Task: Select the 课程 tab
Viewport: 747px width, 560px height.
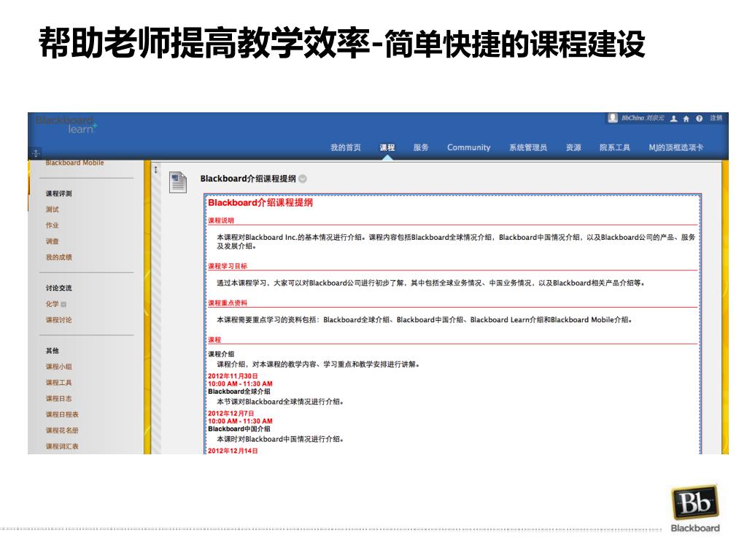Action: [x=387, y=147]
